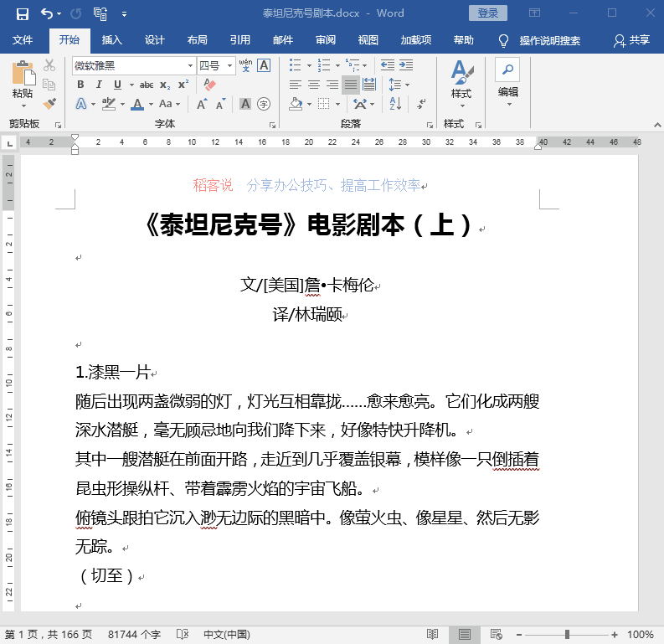Click the Save icon in quick access toolbar
The height and width of the screenshot is (644, 664).
click(23, 14)
